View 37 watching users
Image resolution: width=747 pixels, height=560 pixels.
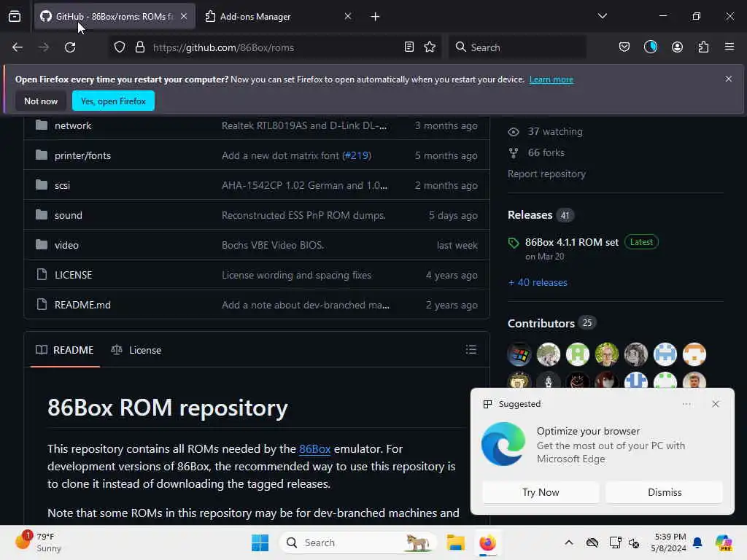546,131
